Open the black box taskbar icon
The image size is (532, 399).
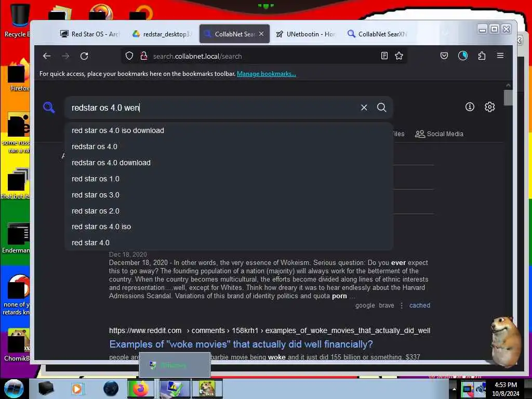[x=46, y=389]
